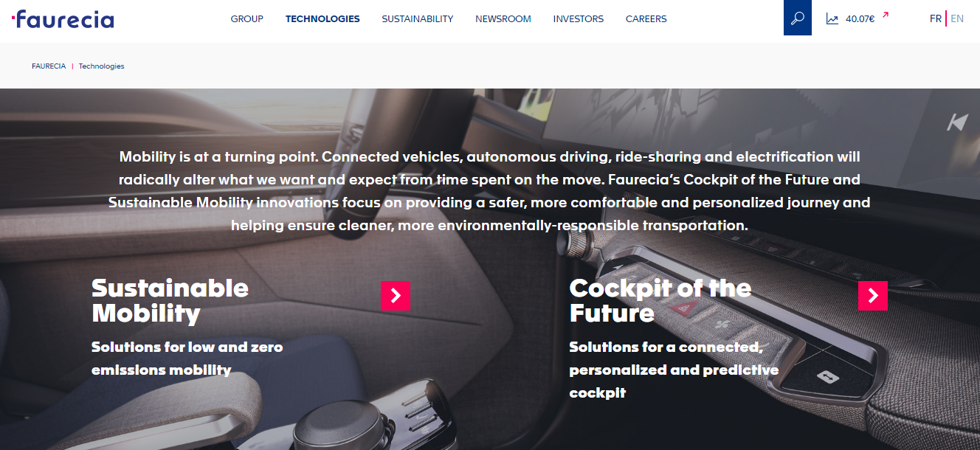The width and height of the screenshot is (980, 450).
Task: Click the pink stock trend arrow
Action: pyautogui.click(x=886, y=15)
